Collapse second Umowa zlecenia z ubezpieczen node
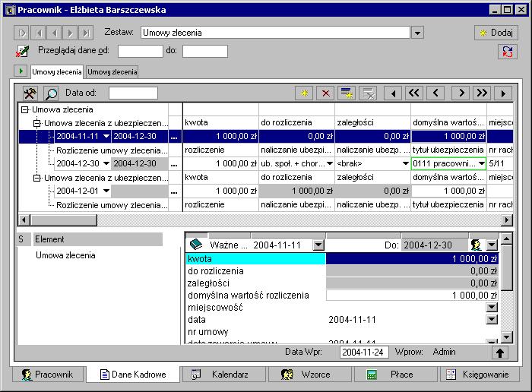532x392 pixels. tap(36, 178)
